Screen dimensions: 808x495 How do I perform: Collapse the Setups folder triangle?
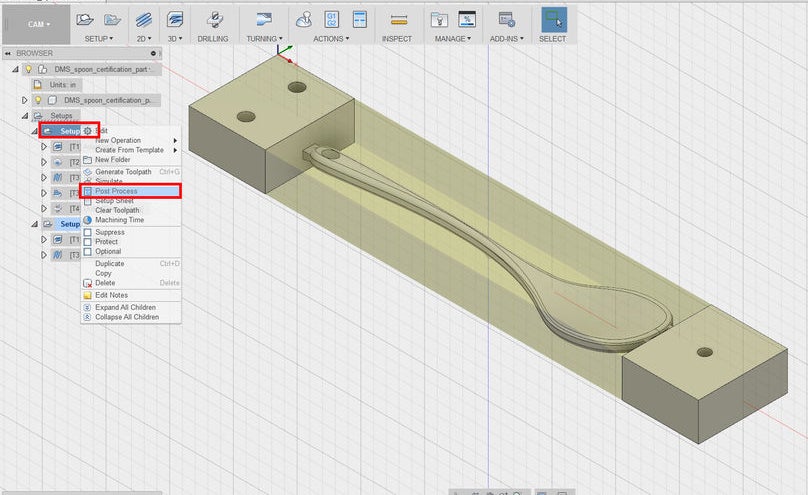[24, 116]
